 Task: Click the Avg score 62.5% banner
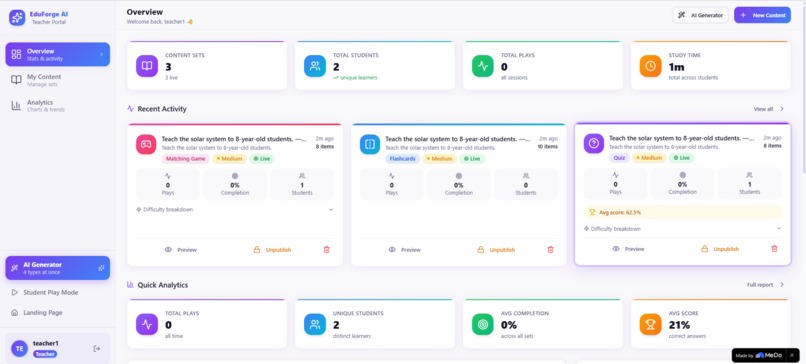click(682, 212)
